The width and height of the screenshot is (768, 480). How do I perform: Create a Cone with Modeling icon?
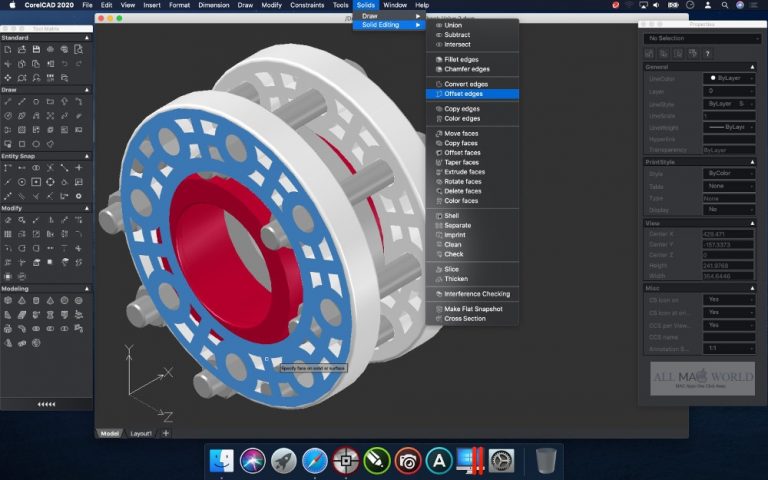tap(50, 301)
